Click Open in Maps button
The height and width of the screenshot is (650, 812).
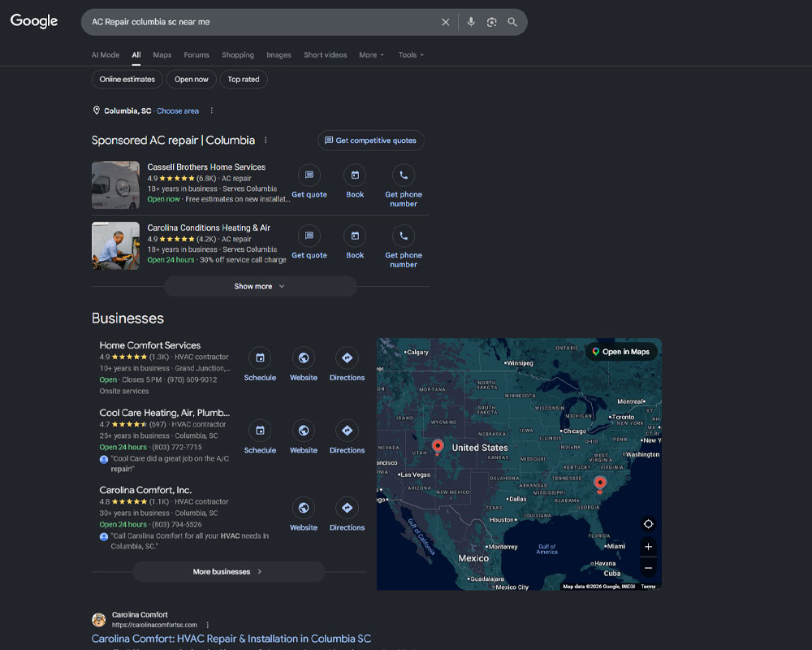click(x=621, y=352)
